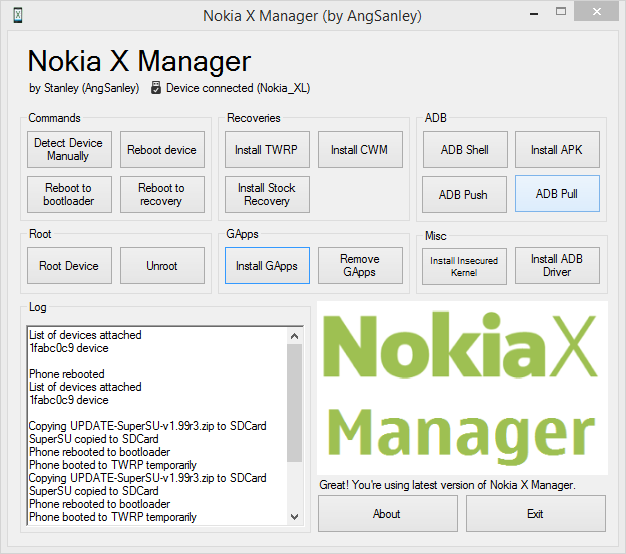Click 'Device connected (Nokia_XL)' status text
The image size is (626, 554).
[238, 88]
